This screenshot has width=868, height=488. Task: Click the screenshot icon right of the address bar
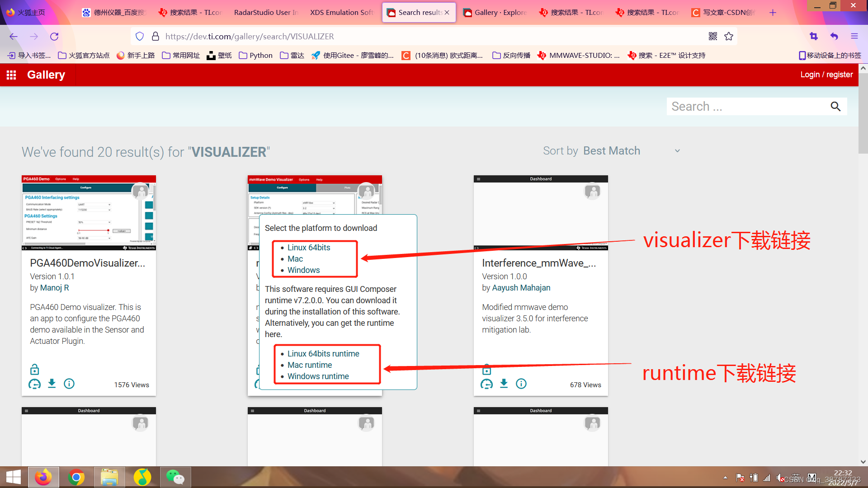[x=814, y=36]
